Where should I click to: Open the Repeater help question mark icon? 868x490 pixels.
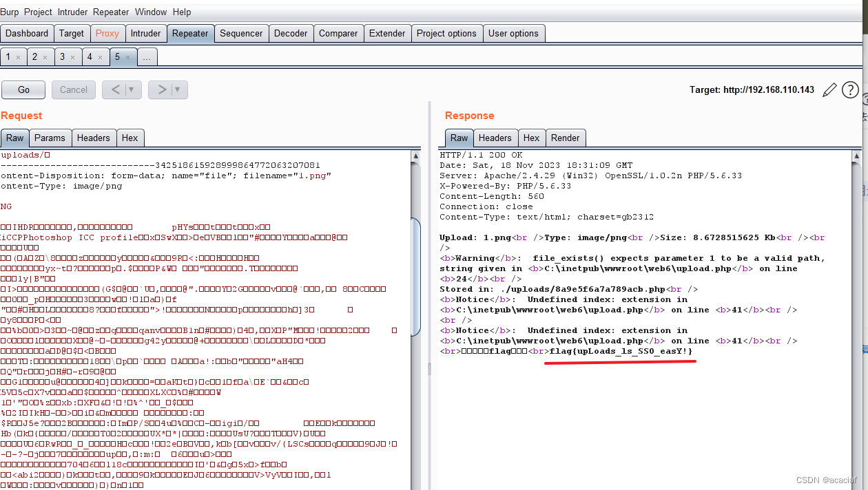(x=851, y=89)
